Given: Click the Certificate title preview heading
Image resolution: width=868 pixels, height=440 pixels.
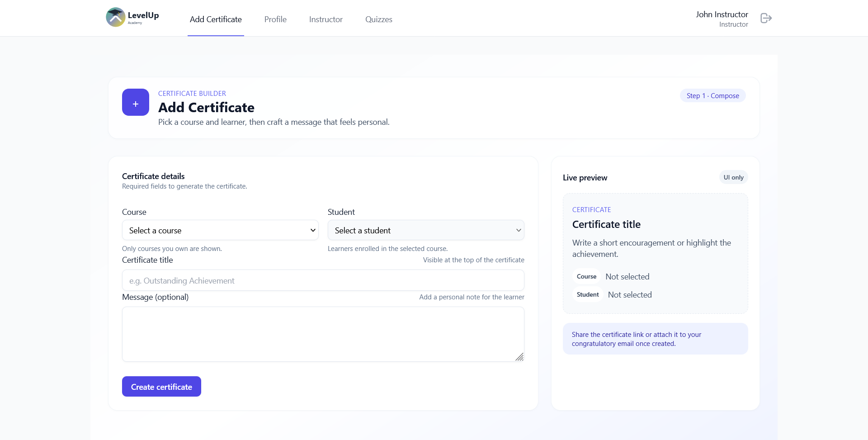Looking at the screenshot, I should (x=606, y=224).
